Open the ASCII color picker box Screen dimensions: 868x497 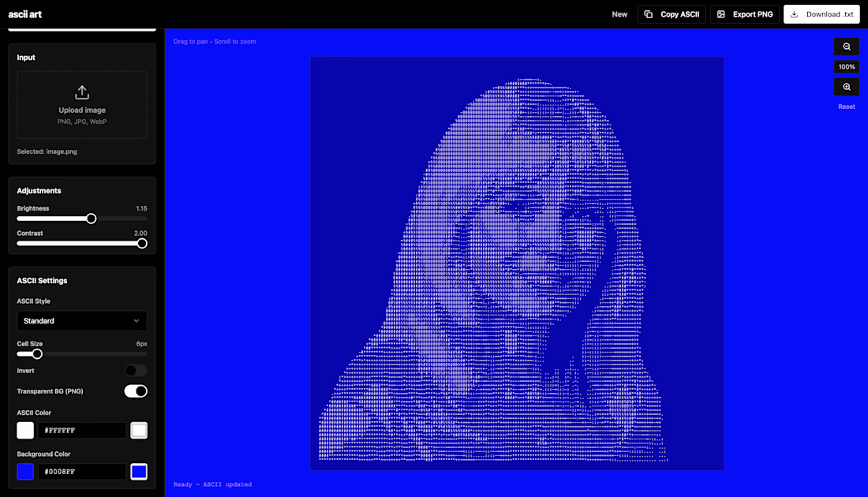point(139,430)
